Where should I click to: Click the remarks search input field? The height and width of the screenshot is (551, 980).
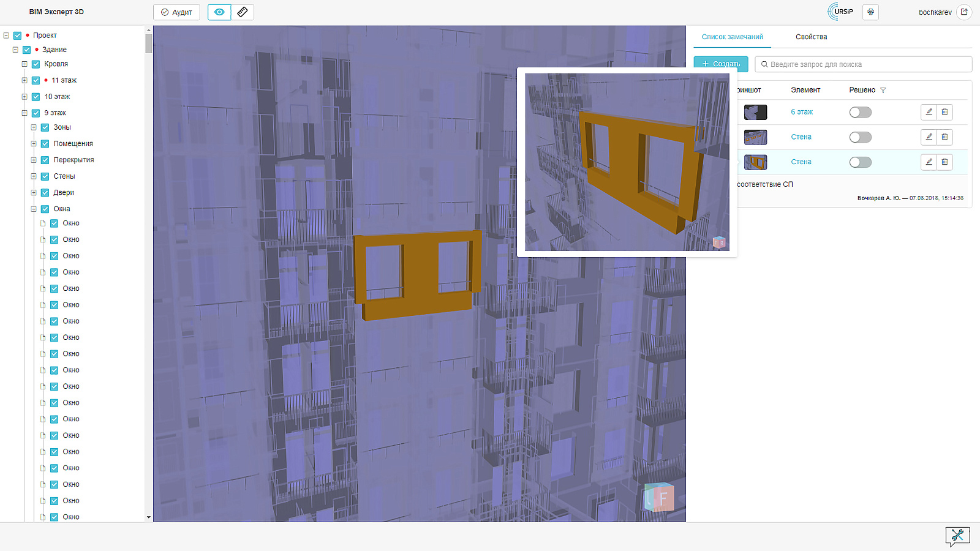864,64
